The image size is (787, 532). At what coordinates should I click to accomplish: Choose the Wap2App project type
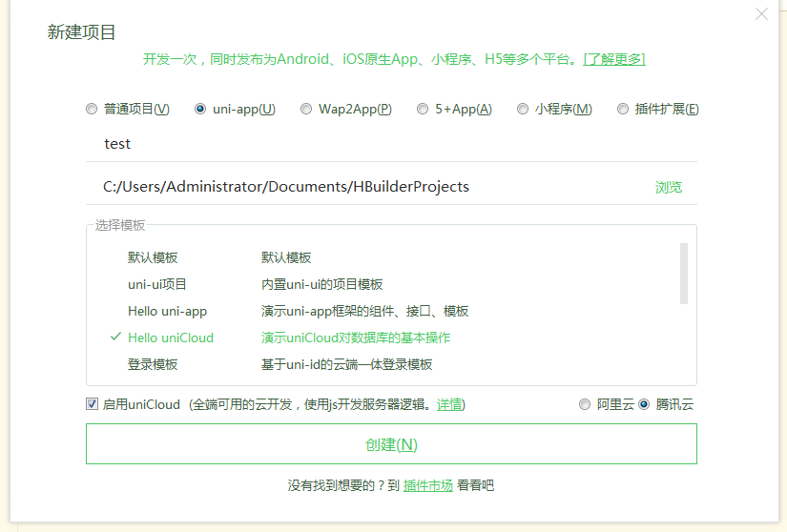pos(306,109)
